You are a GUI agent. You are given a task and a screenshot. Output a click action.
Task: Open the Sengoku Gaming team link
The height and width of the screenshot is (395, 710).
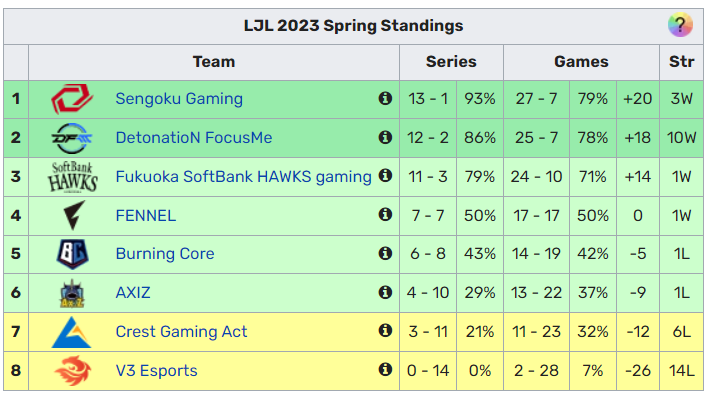179,99
